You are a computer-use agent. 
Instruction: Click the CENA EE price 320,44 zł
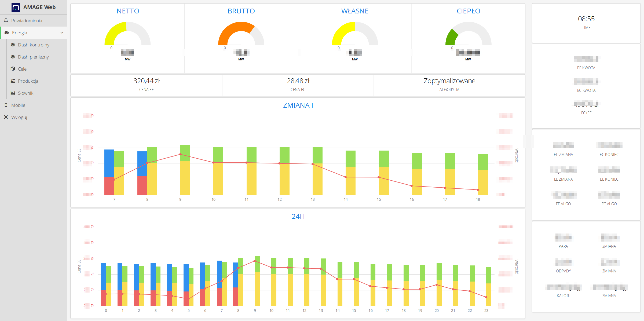pyautogui.click(x=147, y=81)
